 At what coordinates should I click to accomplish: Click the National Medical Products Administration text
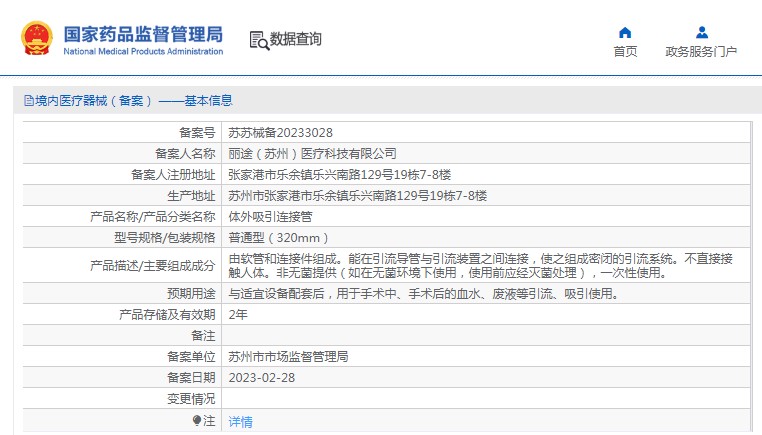point(143,51)
